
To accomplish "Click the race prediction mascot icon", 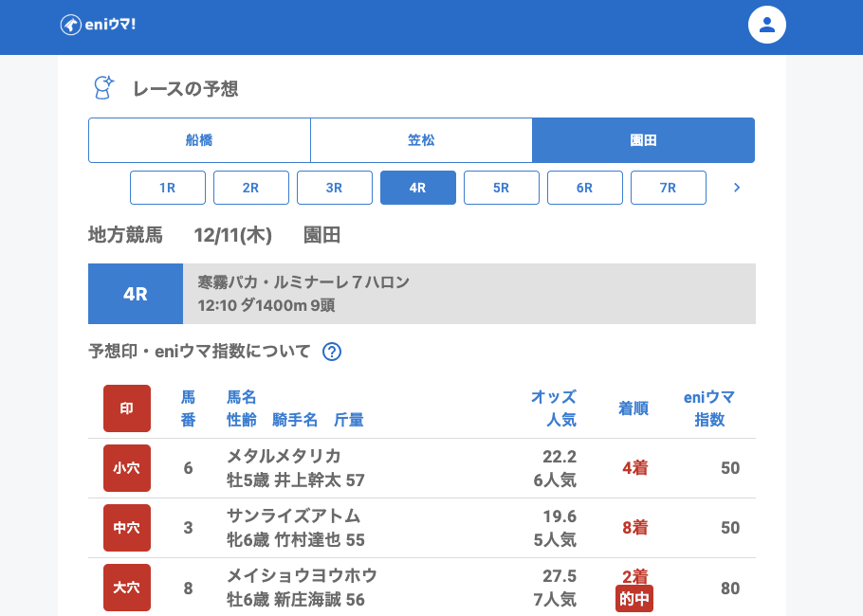I will click(x=102, y=88).
